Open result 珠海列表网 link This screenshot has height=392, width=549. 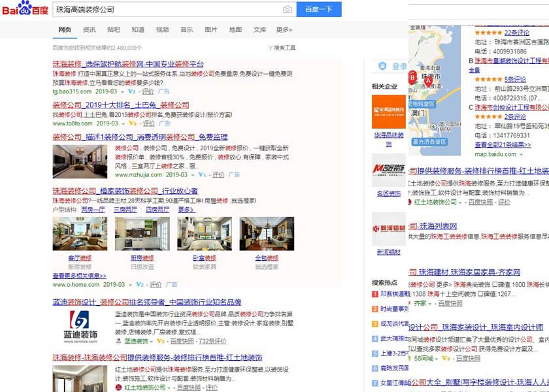[x=433, y=226]
